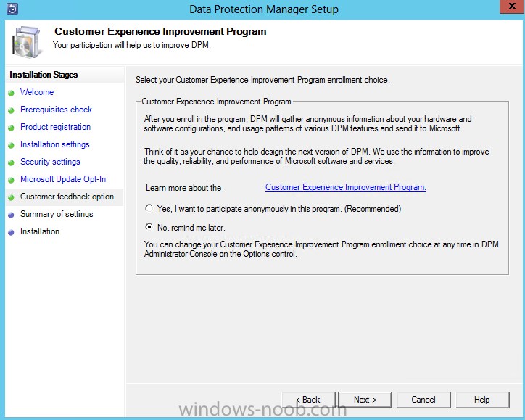
Task: Click the Next button
Action: click(x=365, y=400)
